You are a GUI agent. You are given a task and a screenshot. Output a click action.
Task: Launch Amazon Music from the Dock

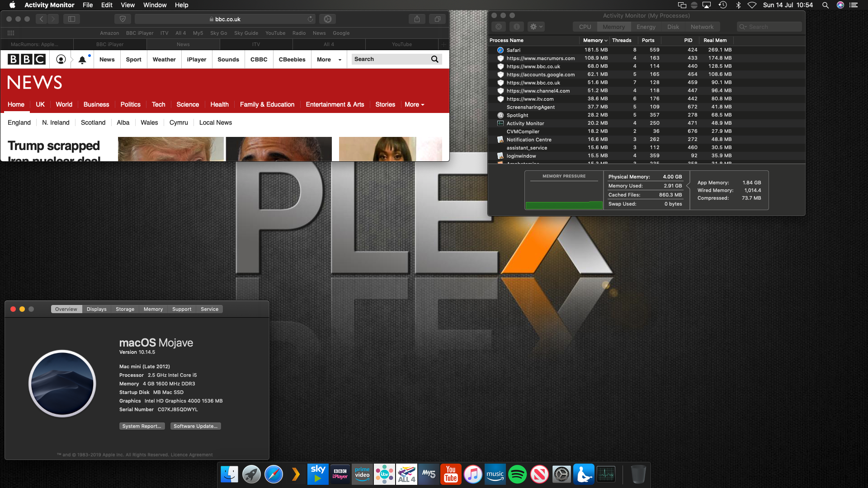495,474
